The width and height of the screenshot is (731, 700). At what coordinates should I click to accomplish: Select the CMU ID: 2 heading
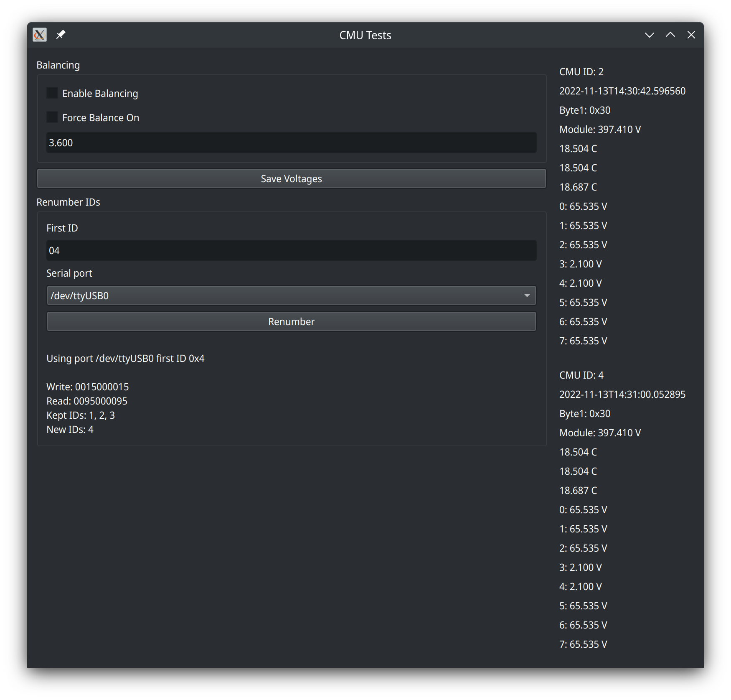click(x=581, y=72)
